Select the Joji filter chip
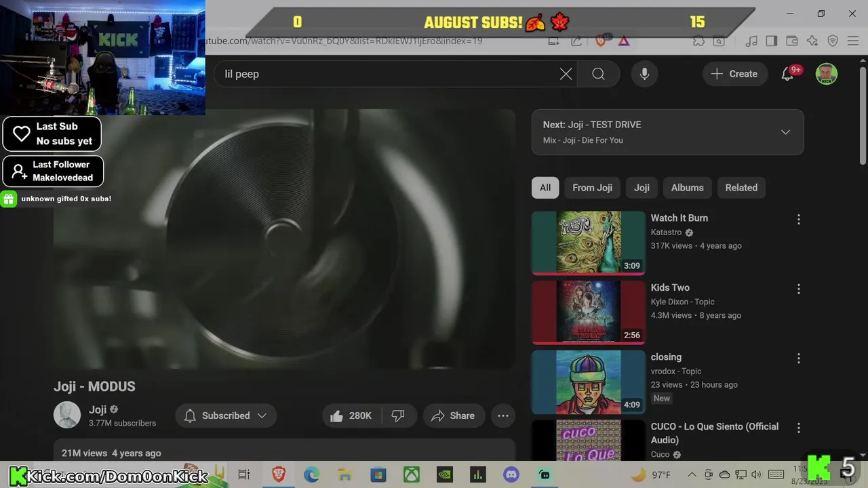This screenshot has width=868, height=488. click(x=642, y=188)
